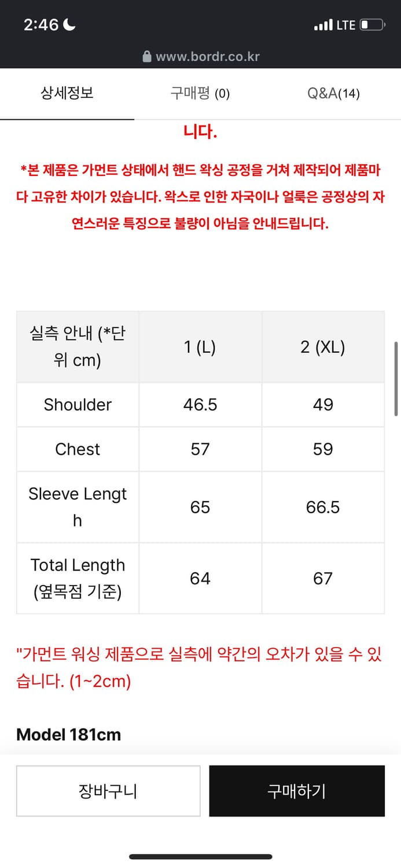The width and height of the screenshot is (401, 868).
Task: Tap the 2:46 clock in status bar
Action: coord(41,25)
